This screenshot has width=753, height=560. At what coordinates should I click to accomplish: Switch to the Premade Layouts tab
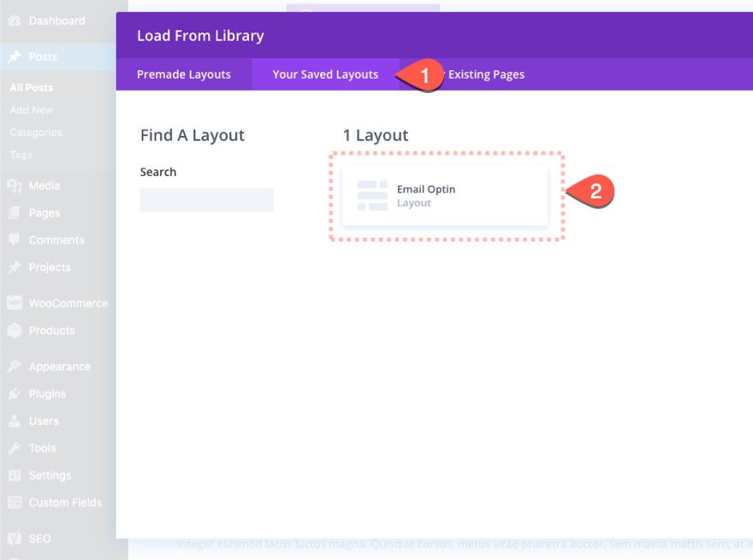click(x=184, y=74)
